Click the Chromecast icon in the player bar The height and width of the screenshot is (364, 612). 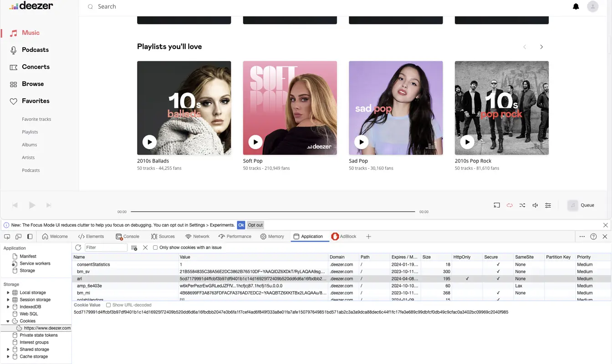[x=497, y=205]
